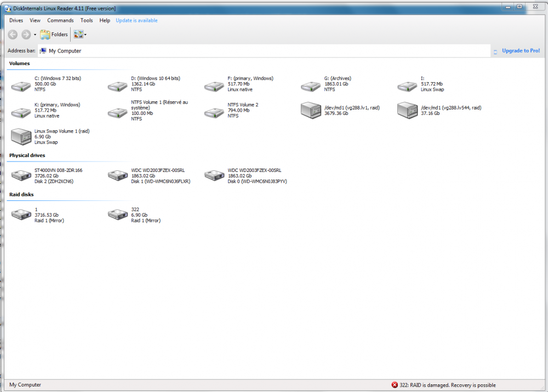The image size is (548, 392).
Task: Select the D: (Windows 10 64 bits) drive icon
Action: click(118, 86)
